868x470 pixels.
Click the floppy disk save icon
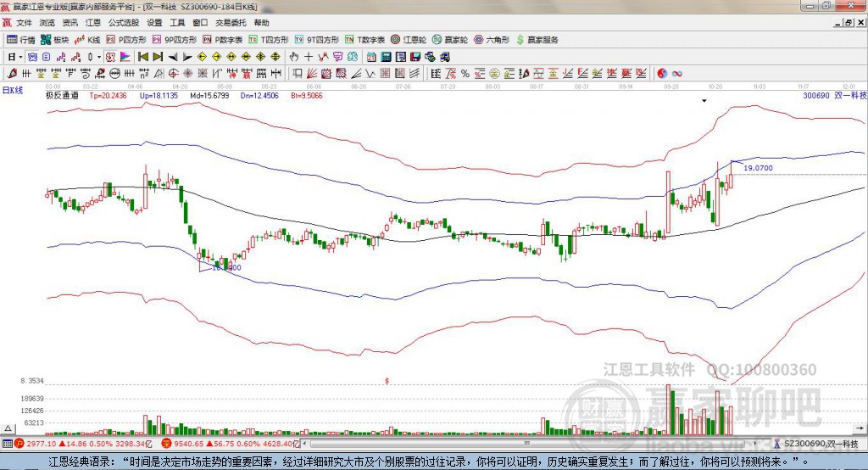[415, 57]
